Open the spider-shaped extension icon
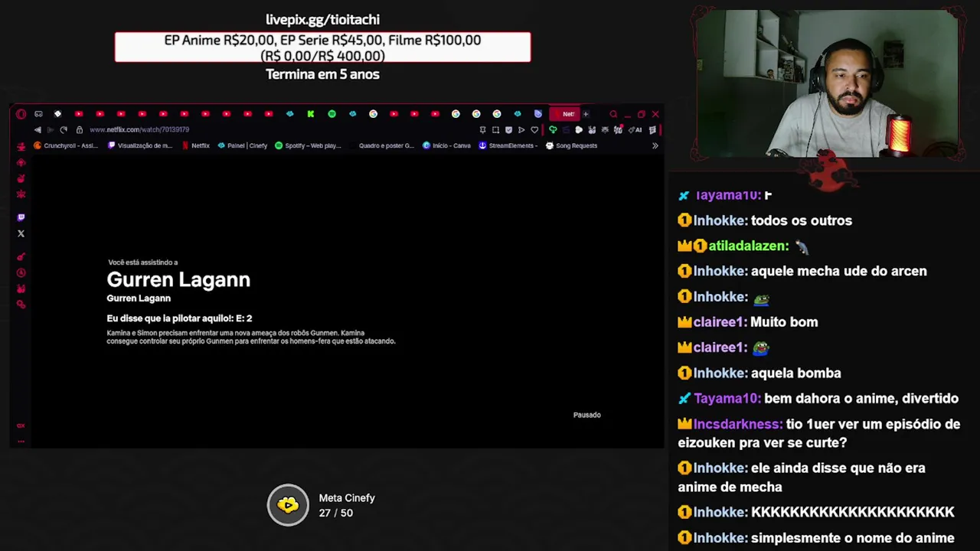 coord(605,130)
